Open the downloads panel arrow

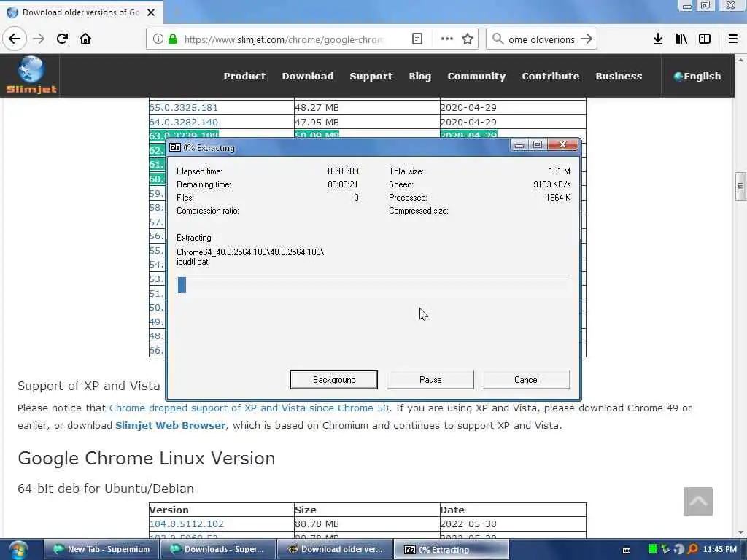tap(658, 39)
